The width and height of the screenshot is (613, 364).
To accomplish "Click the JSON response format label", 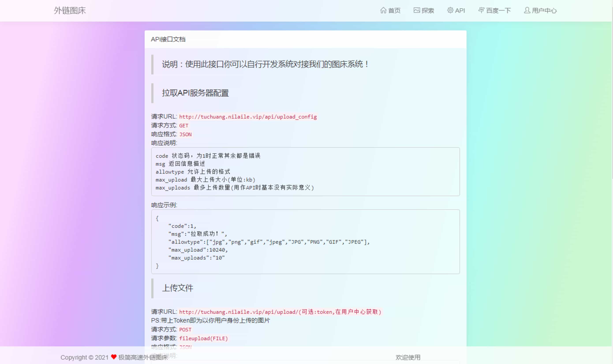I will tap(186, 134).
